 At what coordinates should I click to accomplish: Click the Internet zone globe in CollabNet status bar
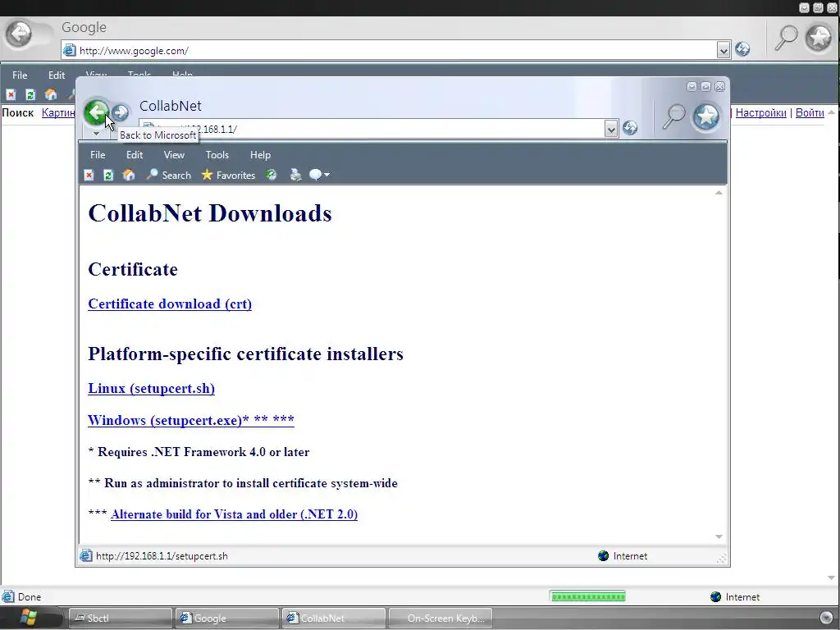coord(603,556)
